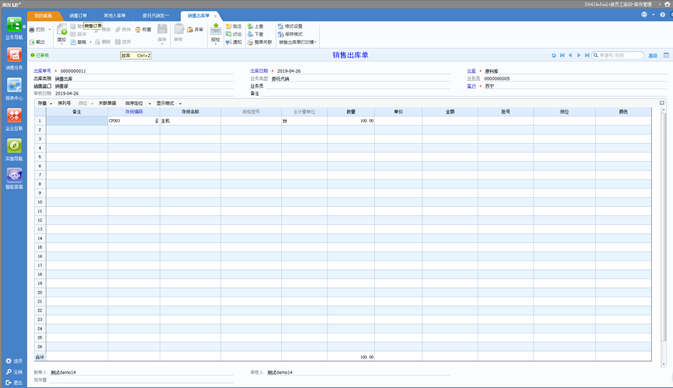Click the 草稿 draft icon
This screenshot has height=388, width=673.
tap(73, 42)
